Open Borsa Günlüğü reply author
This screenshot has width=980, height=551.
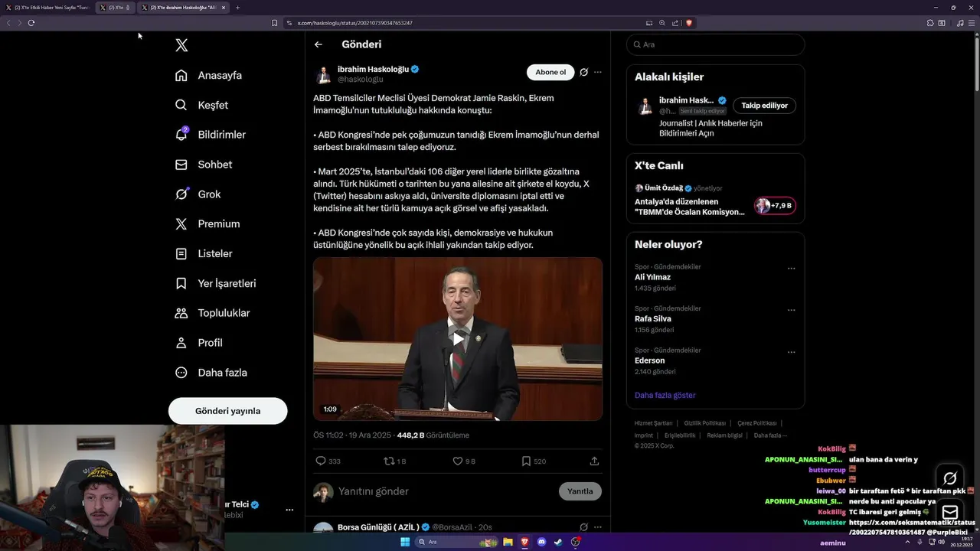(x=378, y=527)
